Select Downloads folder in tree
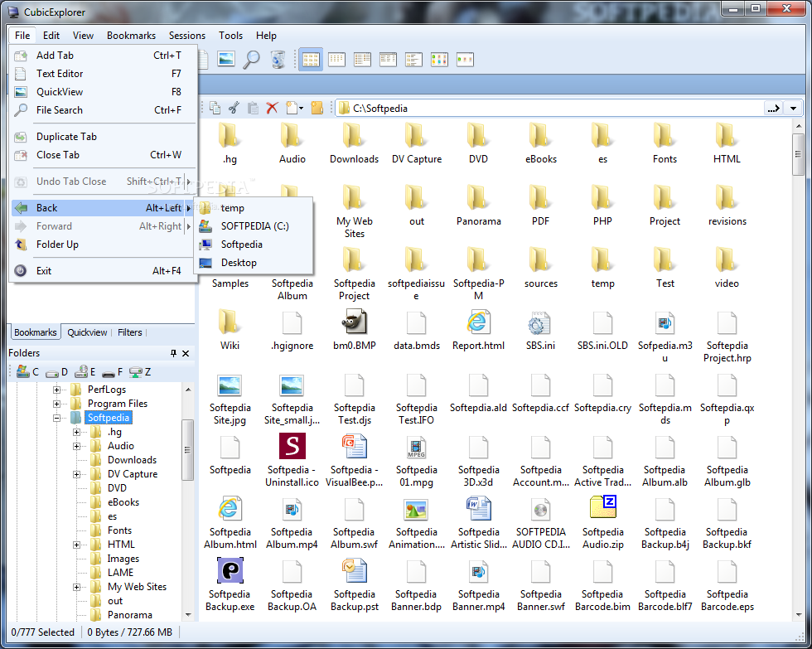Viewport: 812px width, 649px height. coord(132,460)
